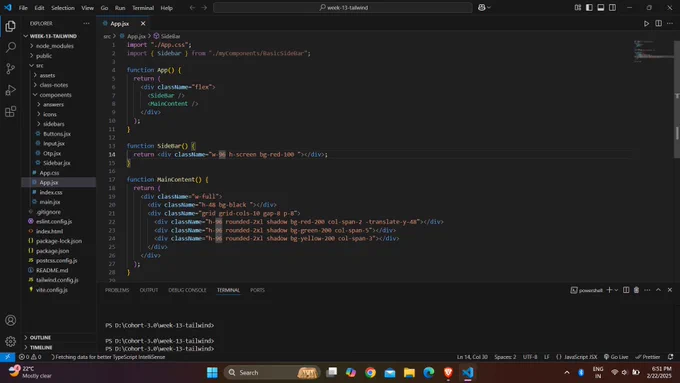Kill terminal with trash icon
The height and width of the screenshot is (383, 680).
tap(636, 290)
